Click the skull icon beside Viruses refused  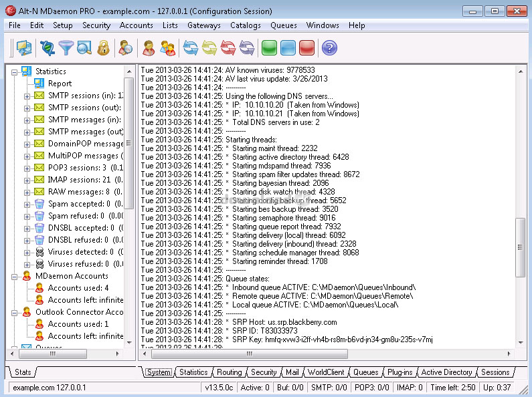point(39,263)
